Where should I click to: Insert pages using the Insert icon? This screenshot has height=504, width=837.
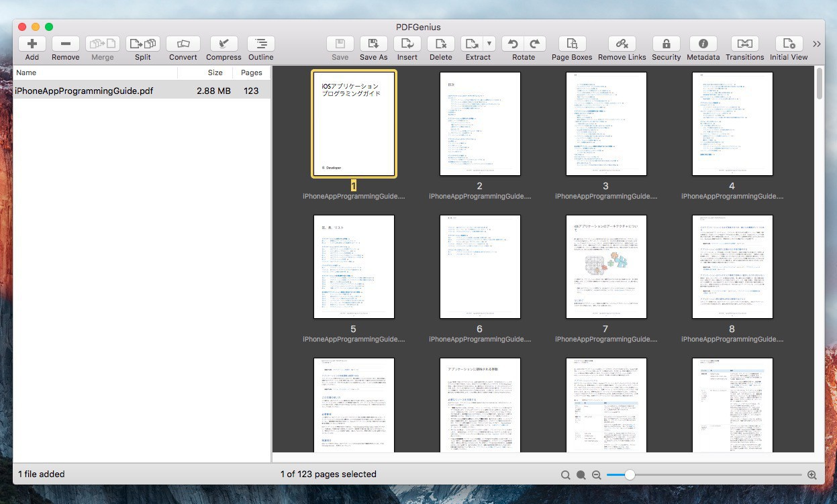point(407,44)
